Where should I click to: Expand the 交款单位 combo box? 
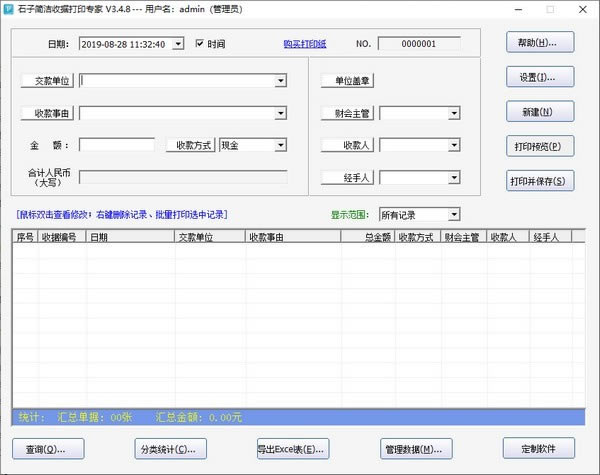[x=280, y=81]
